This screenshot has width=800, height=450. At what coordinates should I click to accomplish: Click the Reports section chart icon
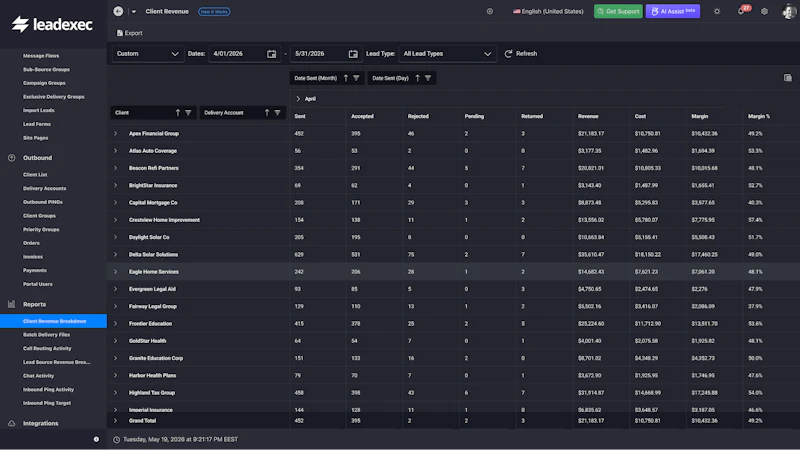tap(11, 304)
